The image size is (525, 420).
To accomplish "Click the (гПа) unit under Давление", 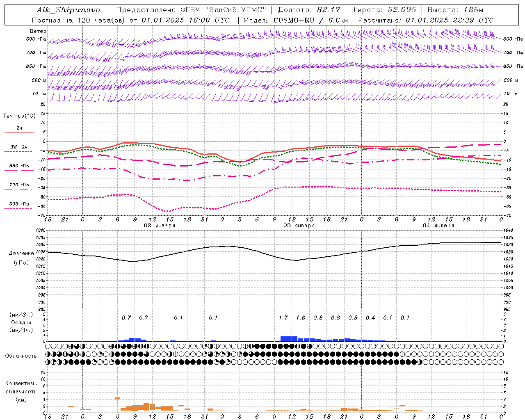I will point(21,262).
